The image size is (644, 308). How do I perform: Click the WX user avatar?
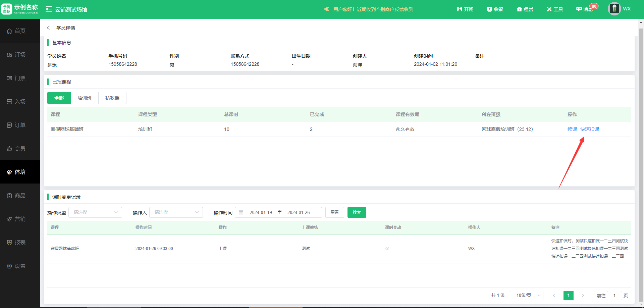(x=614, y=9)
